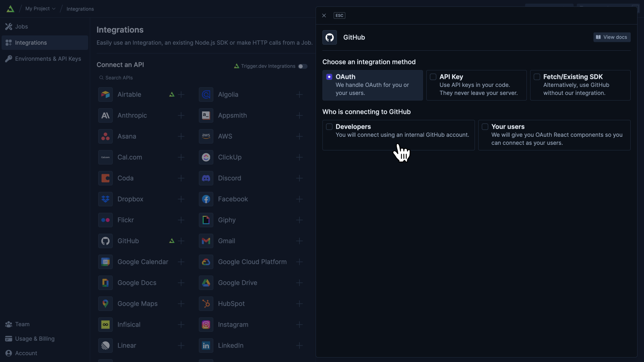Toggle the Trigger.dev Integrations switch

pyautogui.click(x=303, y=66)
